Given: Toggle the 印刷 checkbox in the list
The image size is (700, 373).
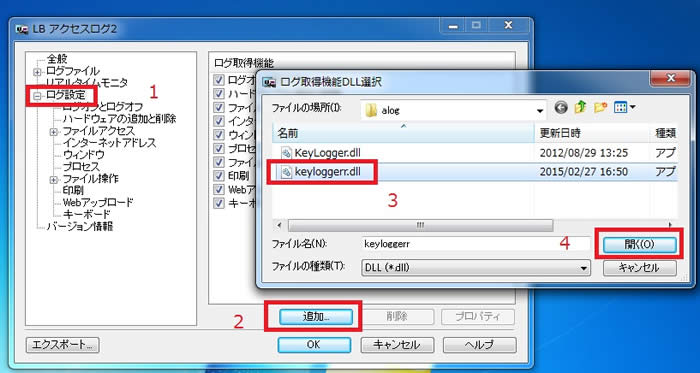Looking at the screenshot, I should [219, 175].
